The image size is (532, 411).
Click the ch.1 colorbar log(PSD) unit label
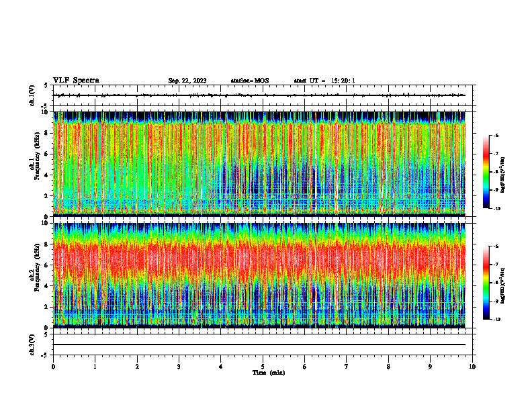pyautogui.click(x=503, y=175)
